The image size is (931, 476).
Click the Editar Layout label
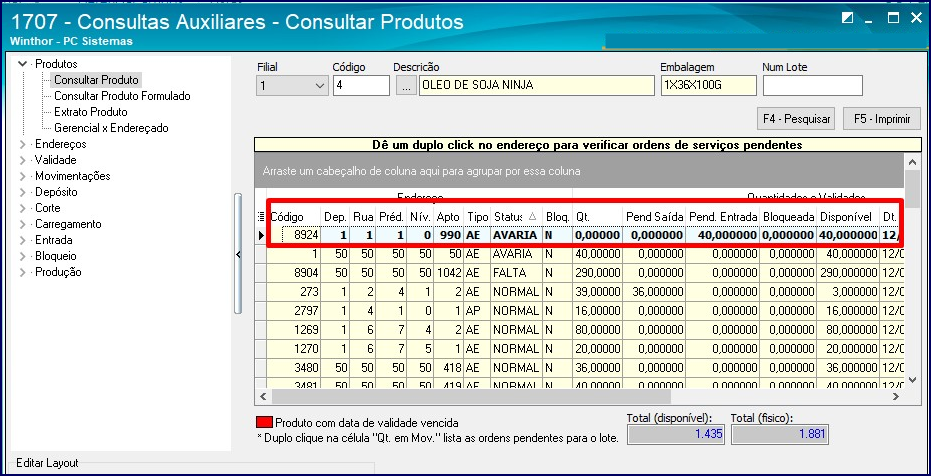click(47, 463)
